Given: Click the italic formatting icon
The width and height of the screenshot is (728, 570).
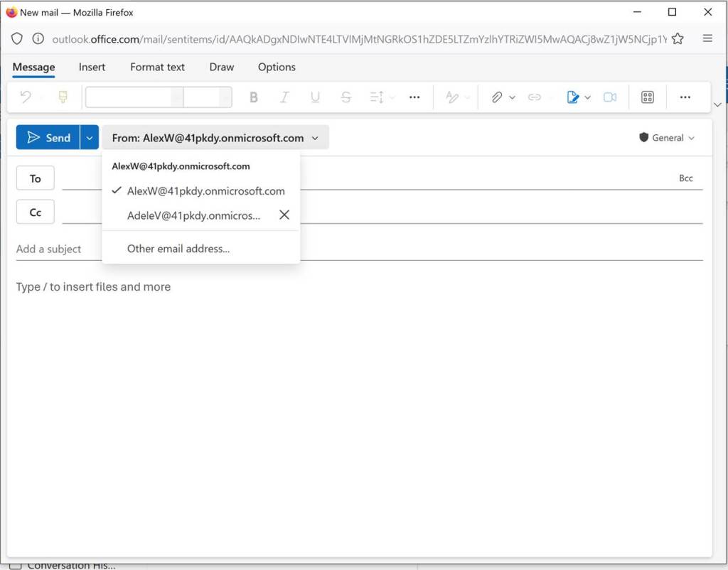Looking at the screenshot, I should [x=284, y=97].
